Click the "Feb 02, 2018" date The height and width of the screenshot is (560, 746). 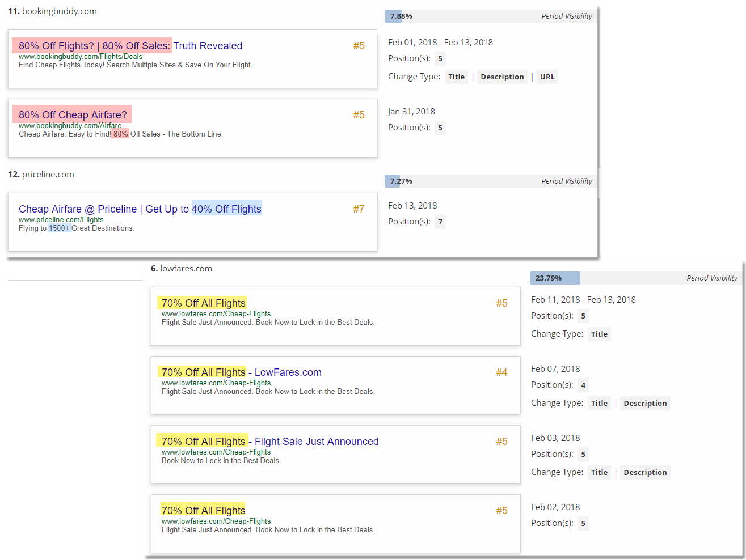555,507
